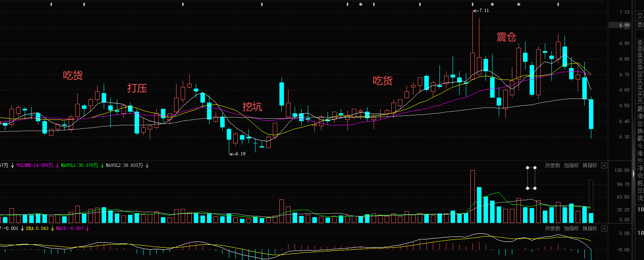
Task: Click the green down arrow after MAVOL1:35.379万
Action: click(x=102, y=166)
